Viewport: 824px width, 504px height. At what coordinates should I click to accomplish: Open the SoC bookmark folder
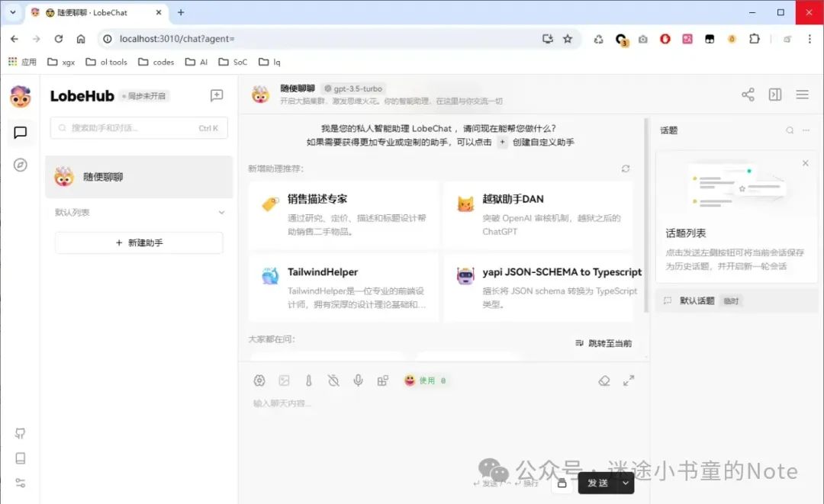(x=233, y=62)
